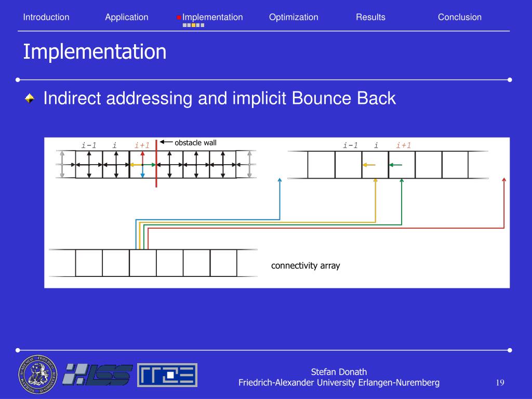Image resolution: width=532 pixels, height=399 pixels.
Task: Click the red marker beside Implementation
Action: [x=179, y=17]
